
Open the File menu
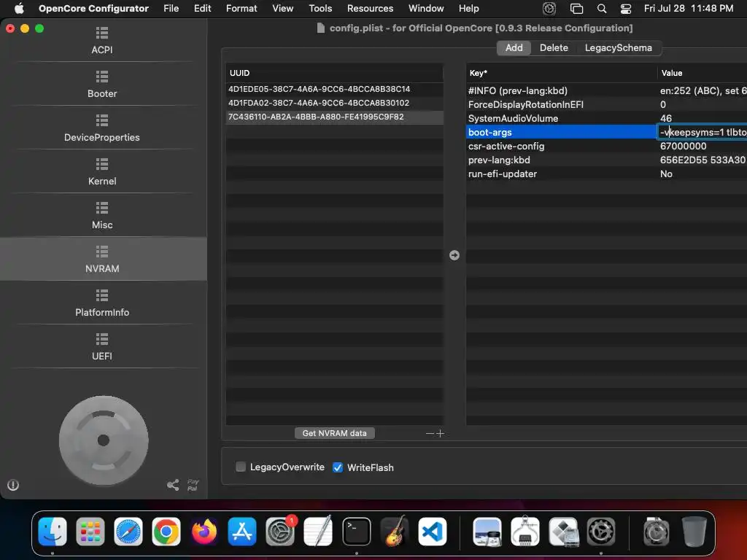(171, 9)
